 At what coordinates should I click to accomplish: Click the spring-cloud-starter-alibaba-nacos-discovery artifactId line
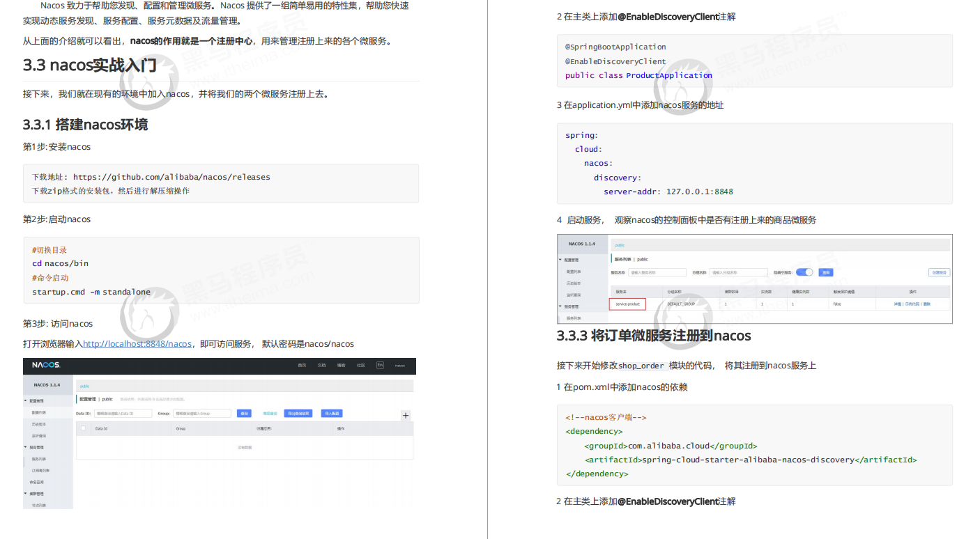pyautogui.click(x=751, y=460)
